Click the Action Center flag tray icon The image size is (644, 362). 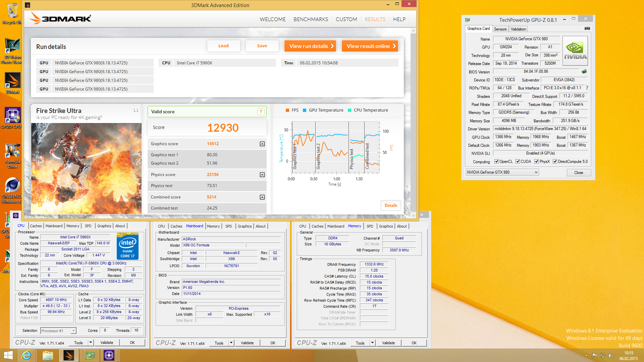(594, 356)
